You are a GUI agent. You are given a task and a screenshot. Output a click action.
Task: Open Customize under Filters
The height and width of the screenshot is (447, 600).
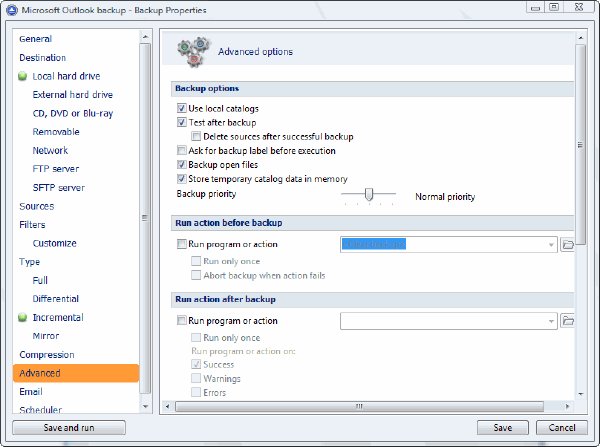(x=55, y=243)
